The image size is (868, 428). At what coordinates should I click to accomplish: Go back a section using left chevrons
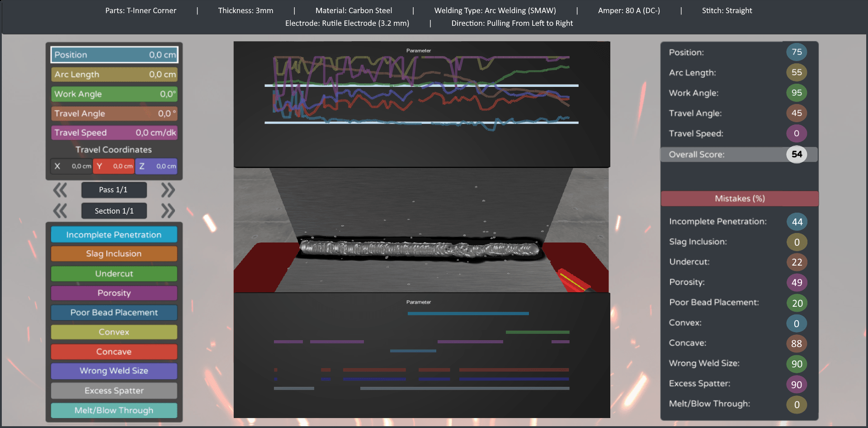tap(61, 210)
